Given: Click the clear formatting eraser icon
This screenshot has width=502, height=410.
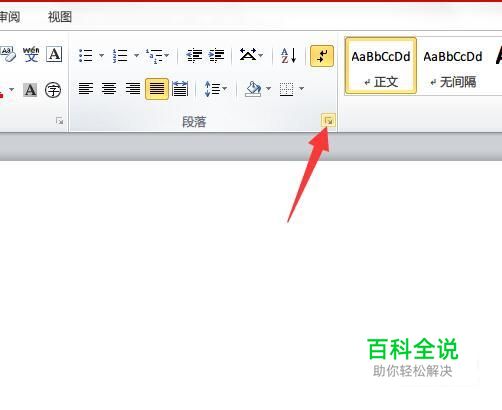Looking at the screenshot, I should [x=8, y=55].
